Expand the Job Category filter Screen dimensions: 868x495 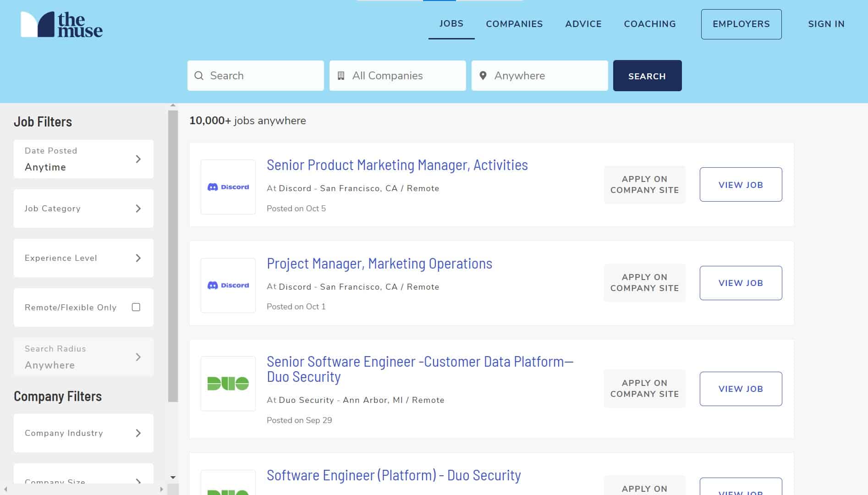coord(138,209)
